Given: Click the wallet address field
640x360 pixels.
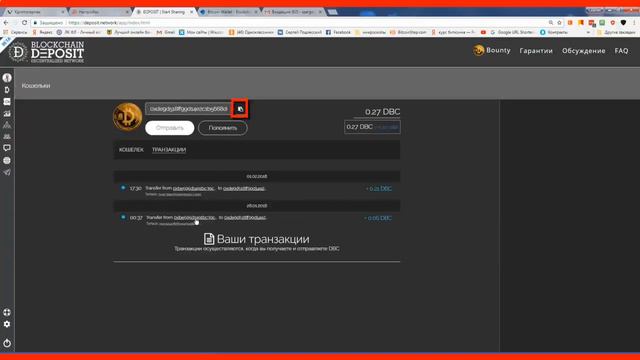Looking at the screenshot, I should click(x=188, y=109).
